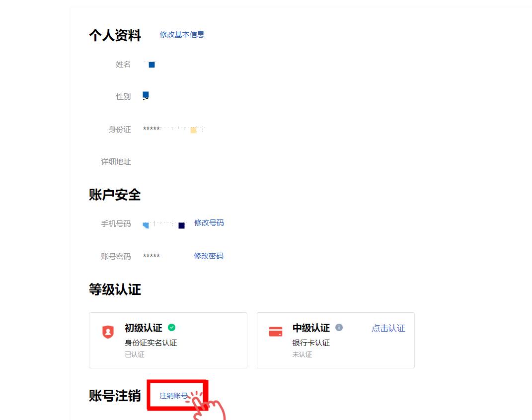Image resolution: width=532 pixels, height=420 pixels.
Task: Click the 身份证实名认证 description text
Action: pos(151,343)
